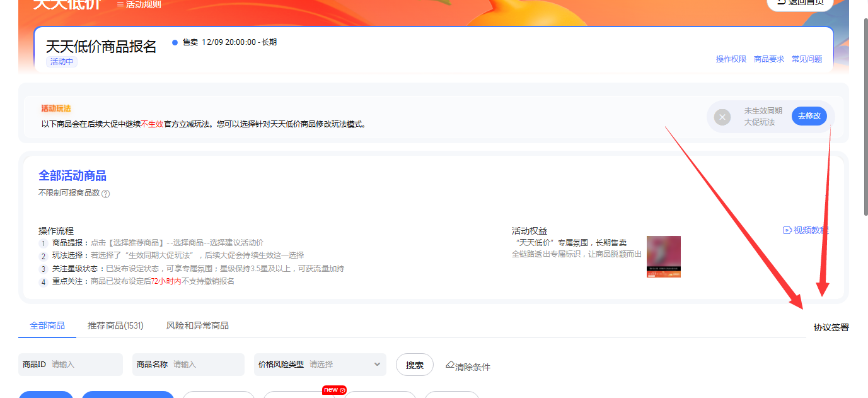Image resolution: width=868 pixels, height=398 pixels.
Task: Click the 商品ID input field
Action: (71, 365)
